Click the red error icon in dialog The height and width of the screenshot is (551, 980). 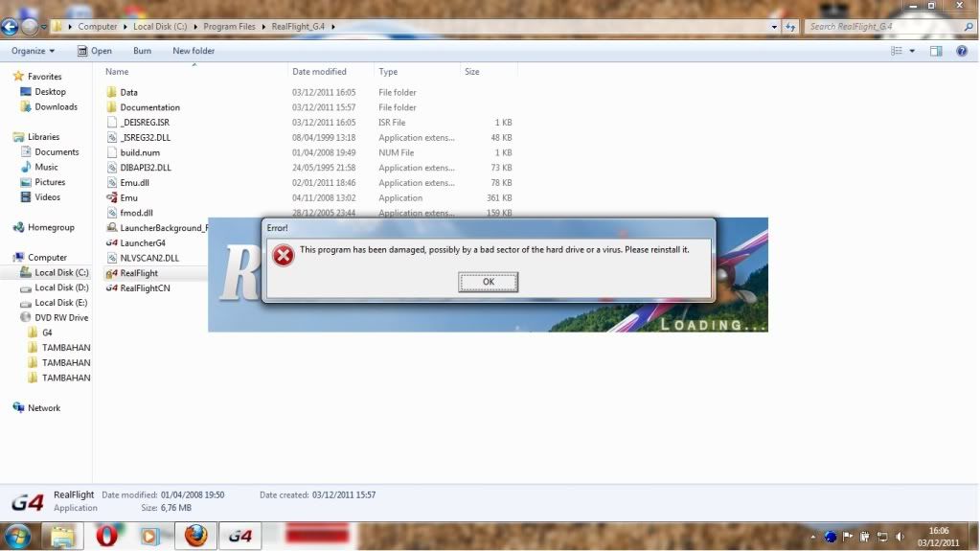[284, 255]
